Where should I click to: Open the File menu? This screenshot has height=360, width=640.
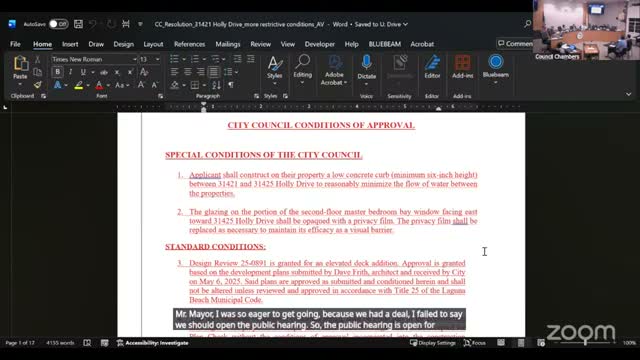point(15,44)
